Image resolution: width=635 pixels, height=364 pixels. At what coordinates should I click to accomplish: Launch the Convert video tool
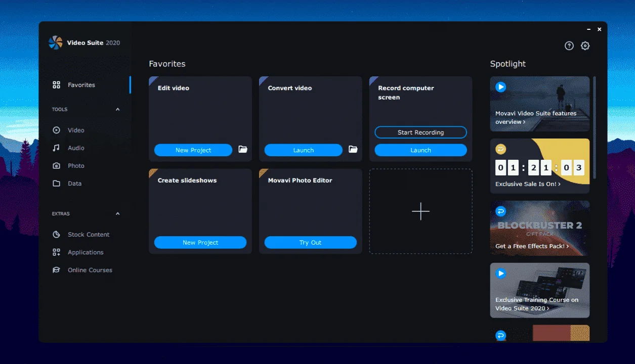point(304,150)
